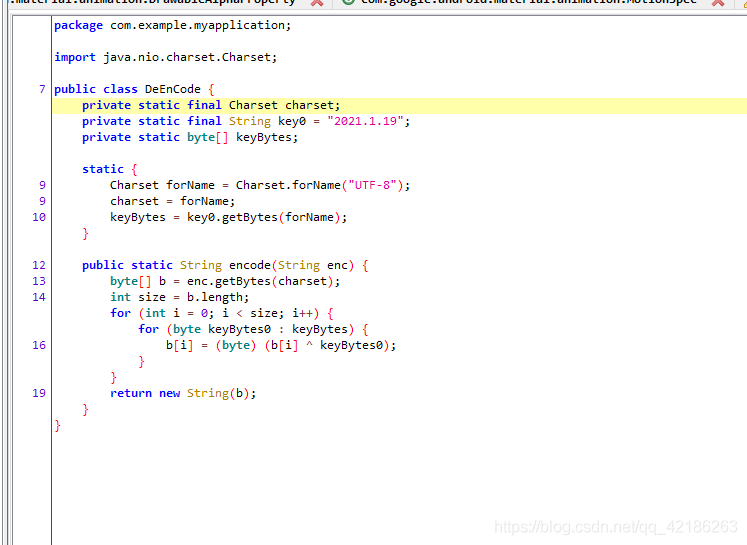Click the 'Charset.forName' method call

(x=288, y=185)
